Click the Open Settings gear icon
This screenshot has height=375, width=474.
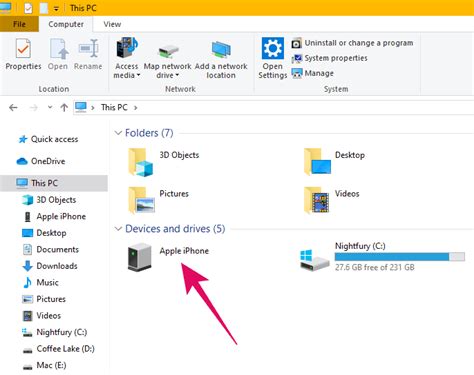pos(273,48)
